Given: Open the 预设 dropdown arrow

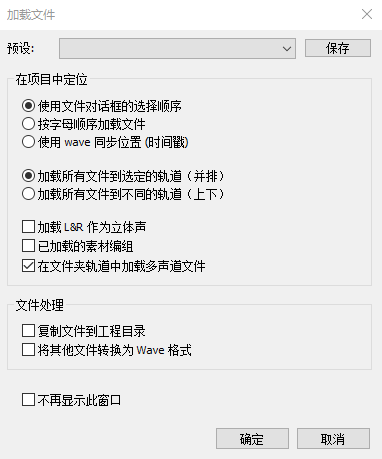Looking at the screenshot, I should coord(287,49).
